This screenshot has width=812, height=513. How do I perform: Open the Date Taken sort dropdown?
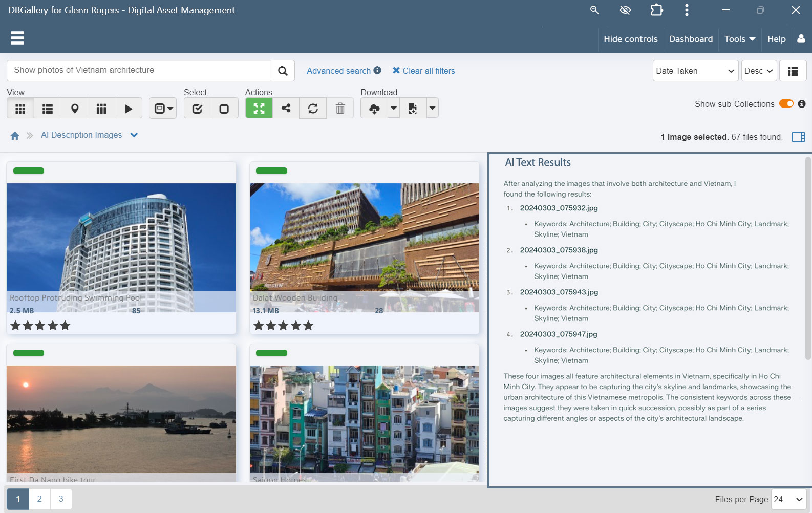pos(695,71)
